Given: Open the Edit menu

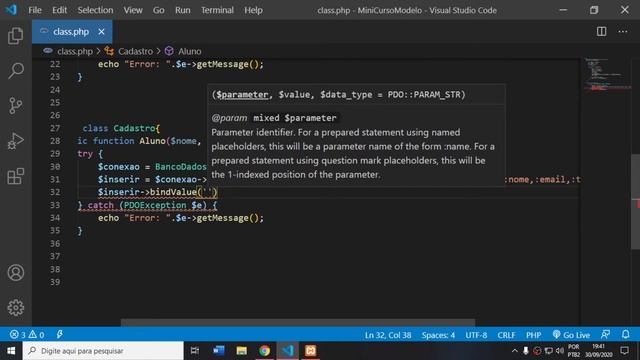Looking at the screenshot, I should pyautogui.click(x=60, y=10).
